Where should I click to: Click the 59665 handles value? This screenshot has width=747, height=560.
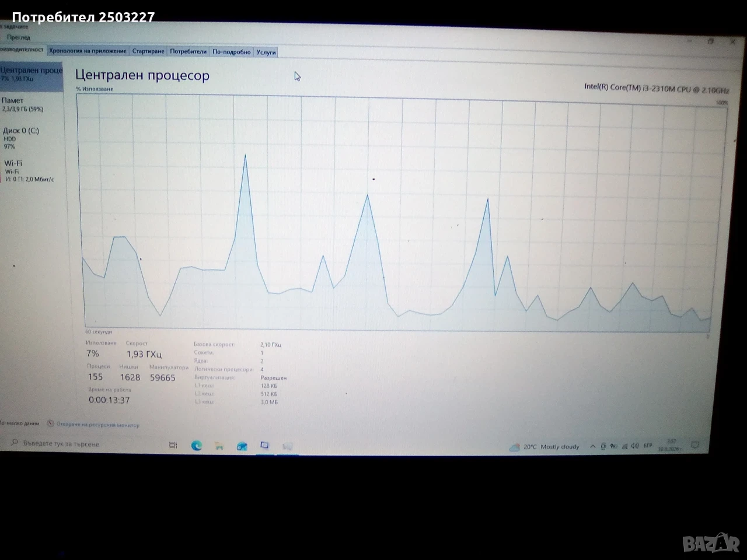point(163,378)
